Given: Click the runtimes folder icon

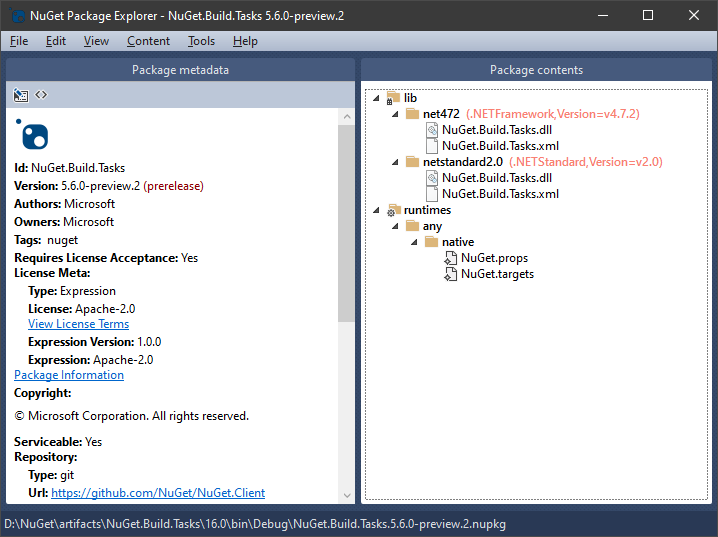Looking at the screenshot, I should 393,210.
